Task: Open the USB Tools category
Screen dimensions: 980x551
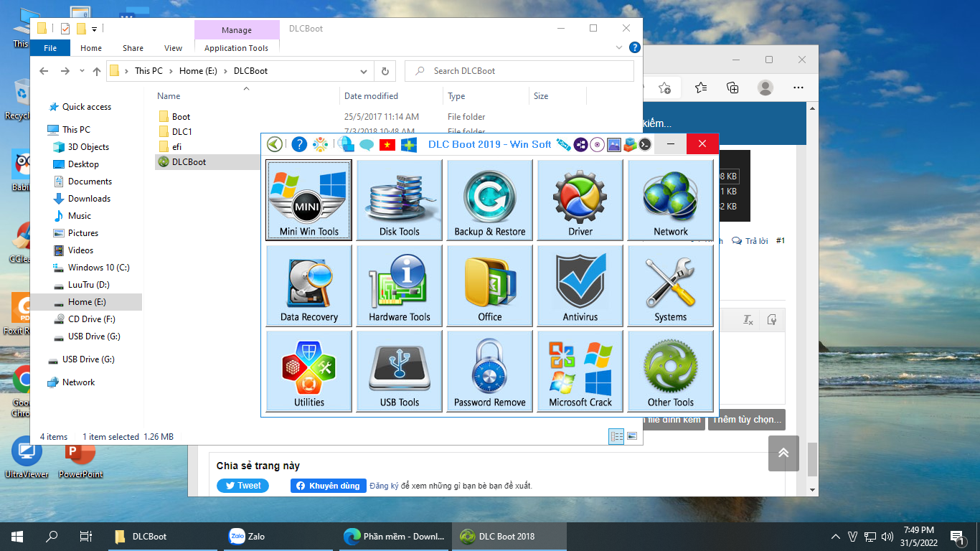Action: [400, 371]
